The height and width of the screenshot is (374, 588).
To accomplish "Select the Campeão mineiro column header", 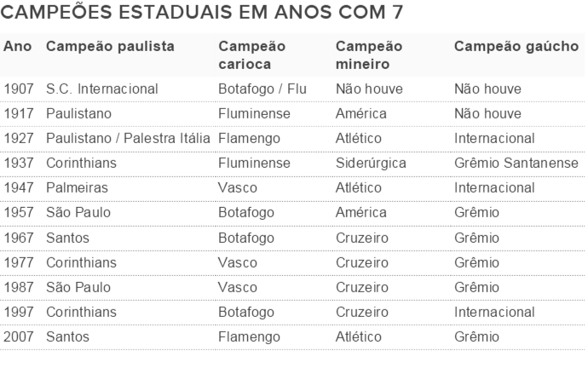I will [369, 54].
